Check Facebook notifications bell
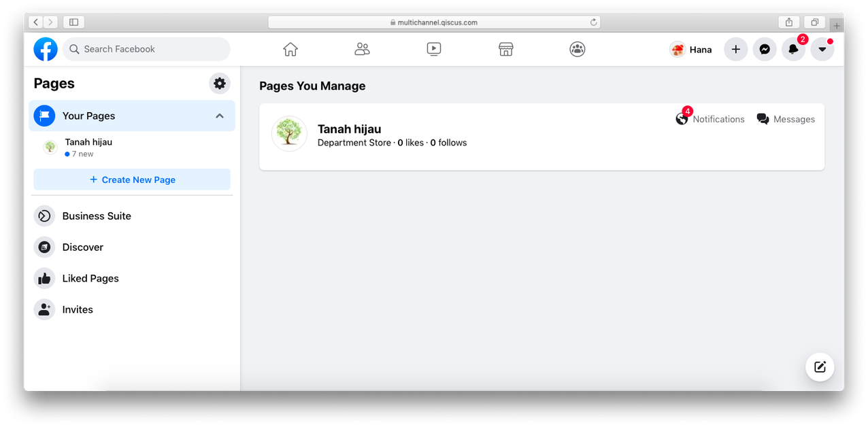Screen dimensions: 868x427 [793, 49]
